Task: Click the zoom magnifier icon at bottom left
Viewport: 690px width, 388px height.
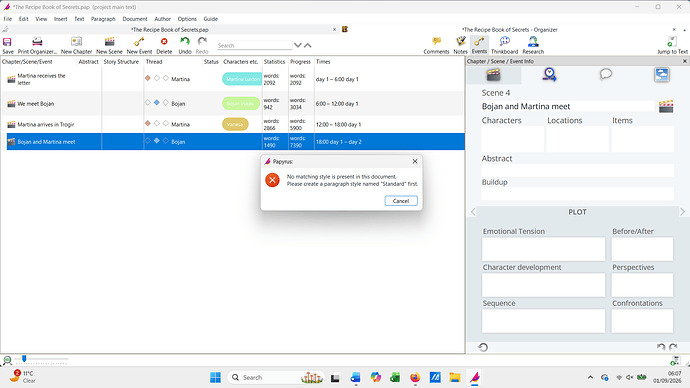Action: point(7,360)
